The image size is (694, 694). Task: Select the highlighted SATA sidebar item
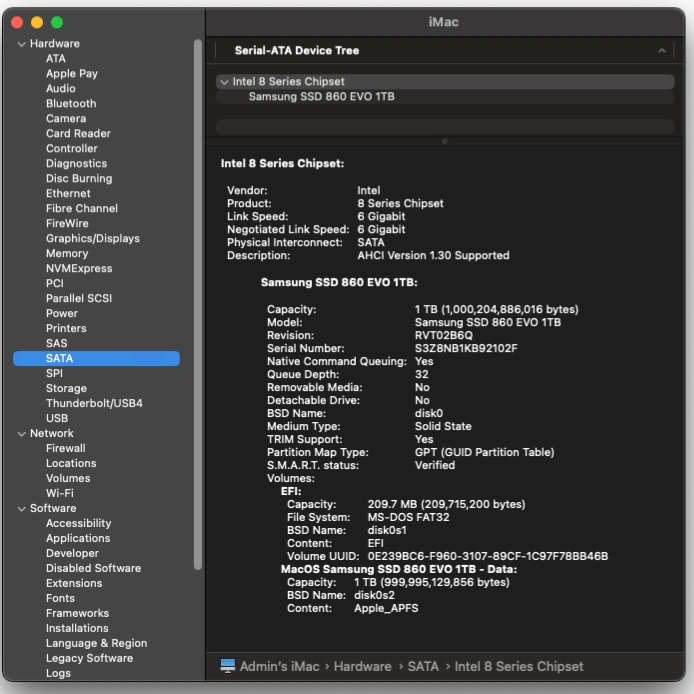point(96,359)
